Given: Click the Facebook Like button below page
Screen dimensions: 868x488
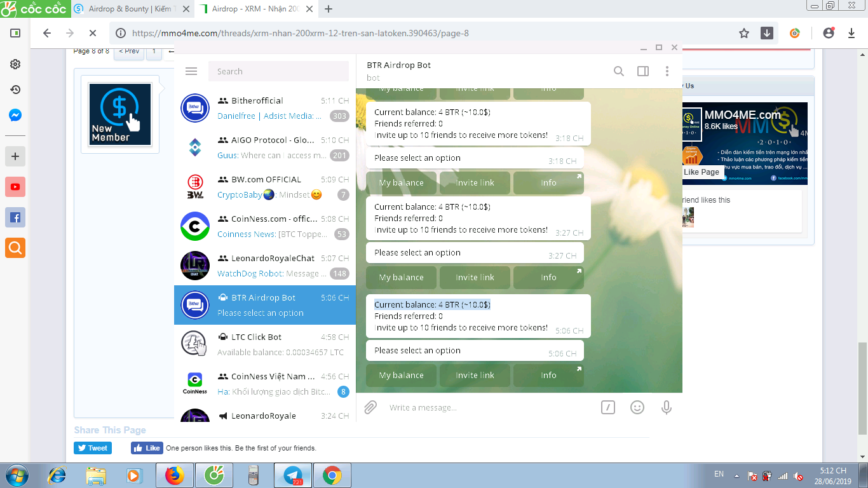Looking at the screenshot, I should coord(147,448).
